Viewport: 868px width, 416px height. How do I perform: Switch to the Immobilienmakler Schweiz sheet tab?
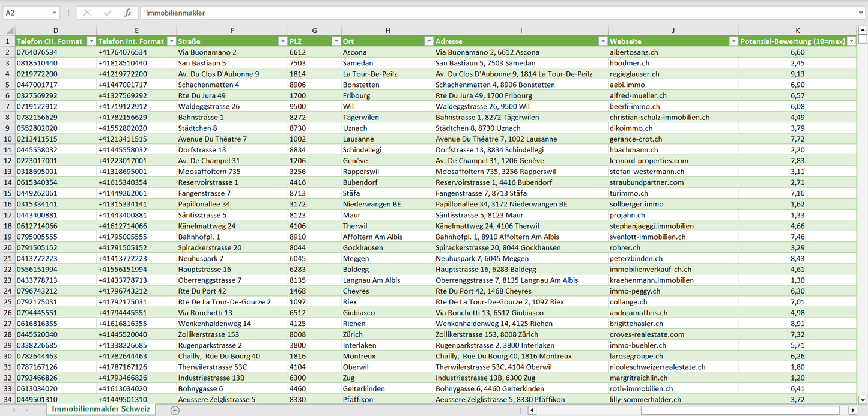(100, 409)
